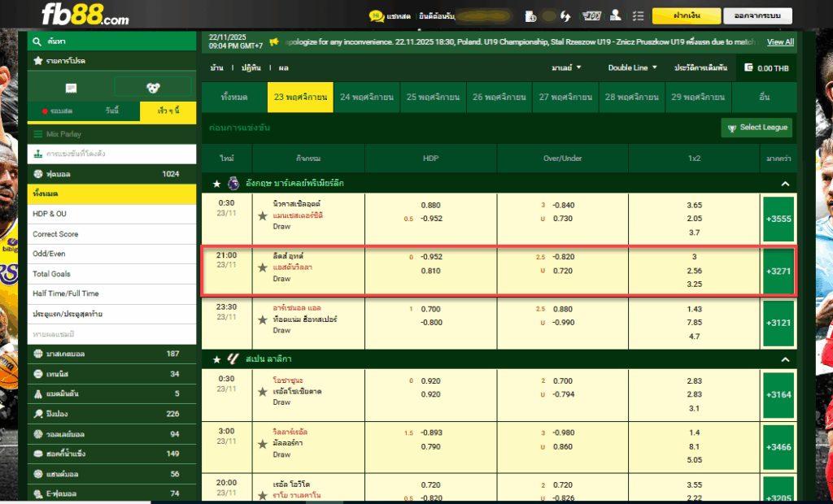
Task: Select the 27 พฤศจิกายน date tab
Action: pyautogui.click(x=565, y=98)
